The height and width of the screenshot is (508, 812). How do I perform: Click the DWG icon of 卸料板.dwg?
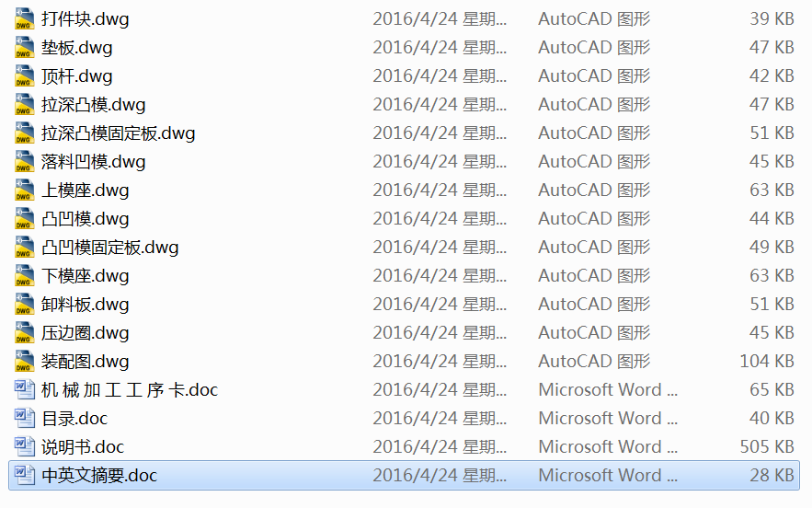click(24, 304)
